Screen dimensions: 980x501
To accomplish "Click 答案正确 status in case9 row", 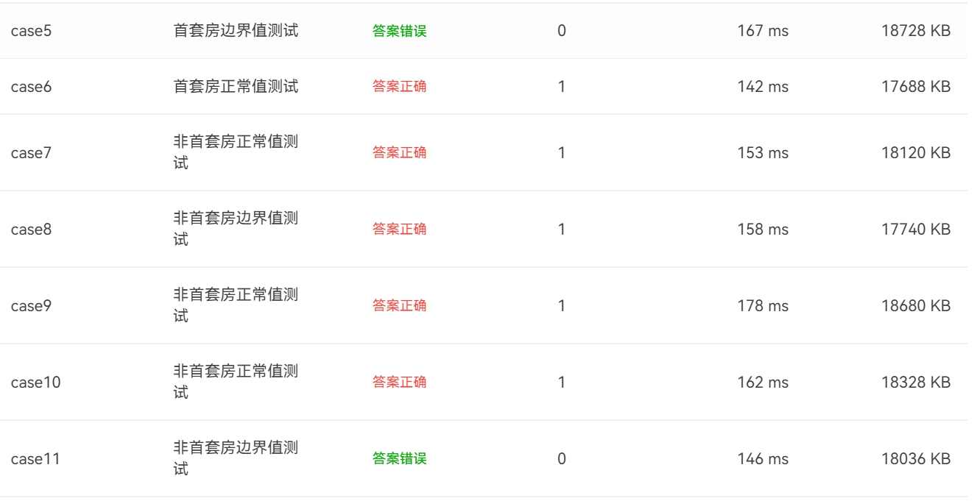I will (x=400, y=306).
